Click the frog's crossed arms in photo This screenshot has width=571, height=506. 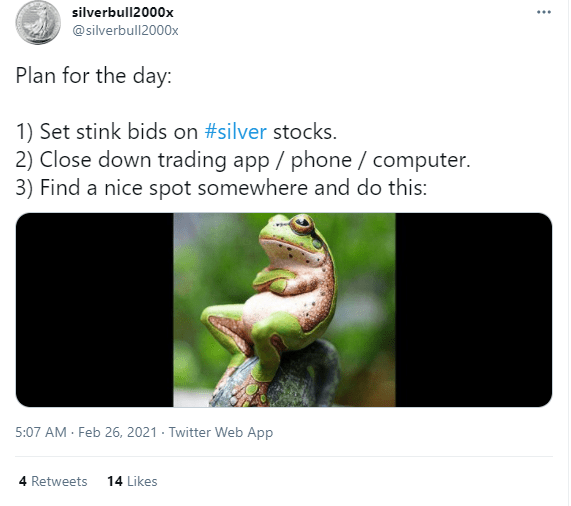(275, 280)
